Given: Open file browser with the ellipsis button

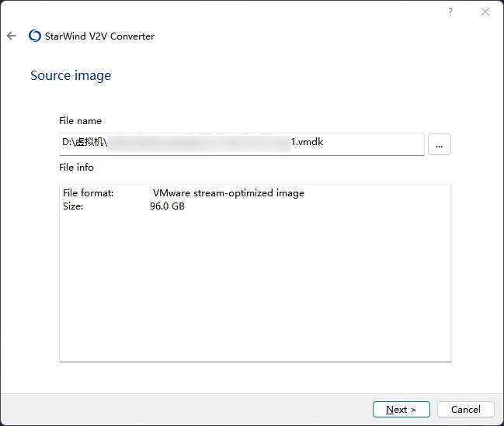Looking at the screenshot, I should tap(439, 144).
